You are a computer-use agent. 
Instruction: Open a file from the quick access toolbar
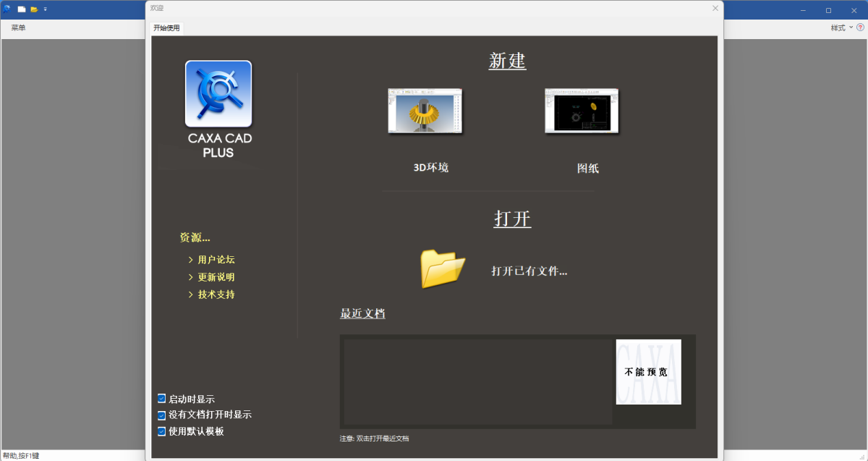tap(35, 9)
